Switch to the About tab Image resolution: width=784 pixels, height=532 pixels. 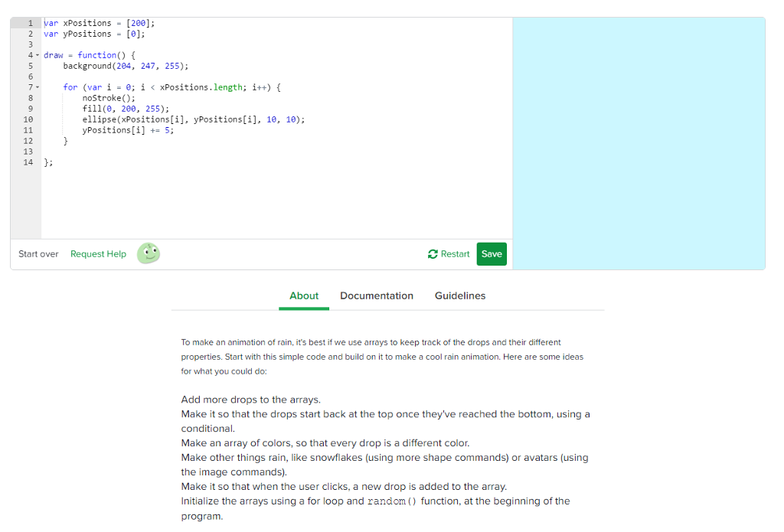304,296
